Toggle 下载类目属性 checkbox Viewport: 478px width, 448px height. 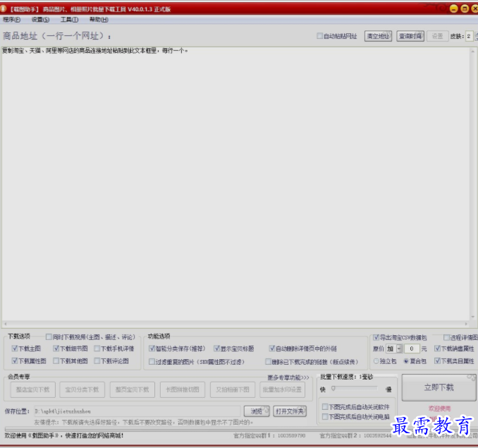(x=437, y=361)
